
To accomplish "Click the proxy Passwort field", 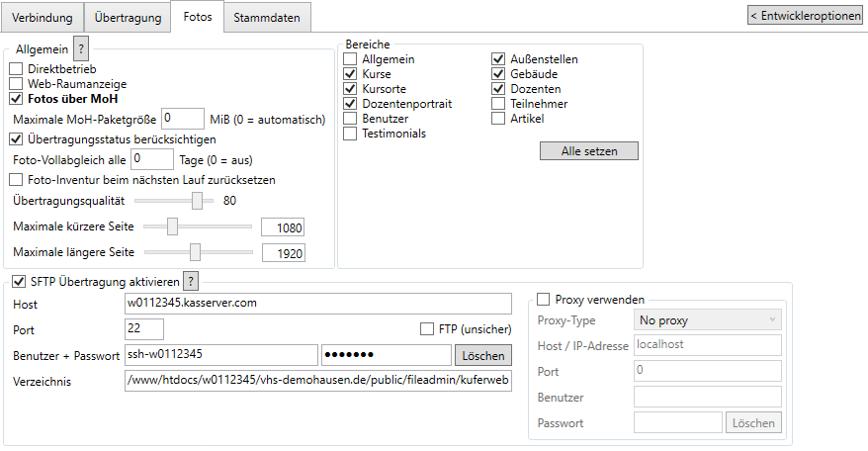I will pyautogui.click(x=678, y=422).
